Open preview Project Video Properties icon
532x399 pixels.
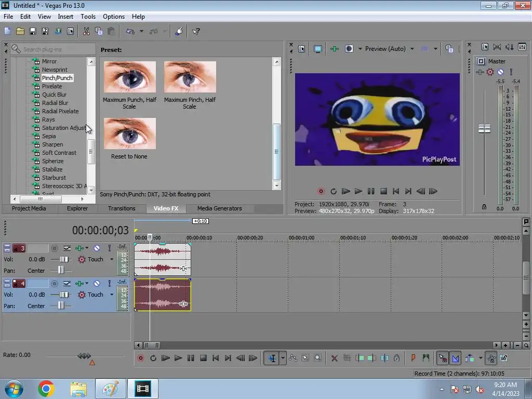pyautogui.click(x=302, y=49)
